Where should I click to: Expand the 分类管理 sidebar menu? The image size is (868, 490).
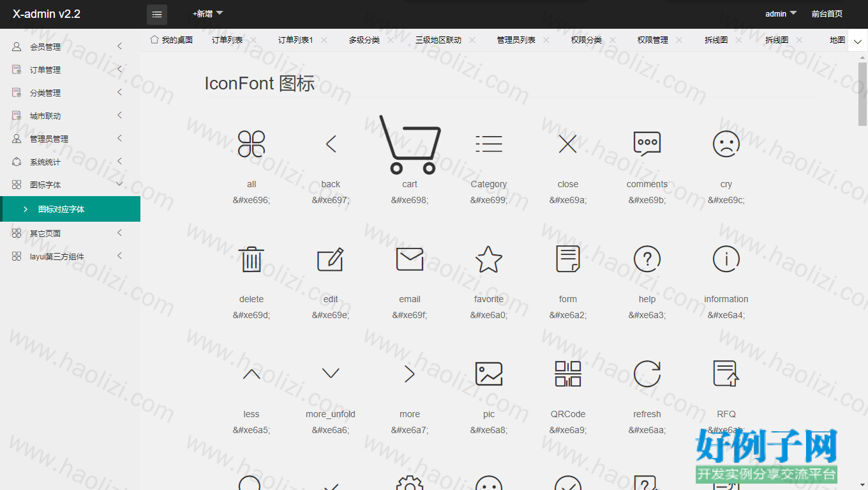tap(70, 93)
